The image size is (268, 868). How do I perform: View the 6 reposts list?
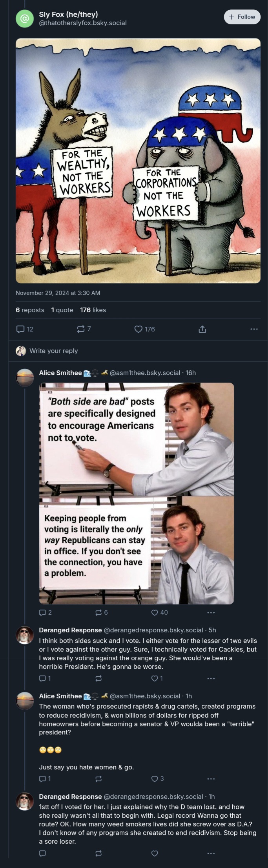(30, 310)
